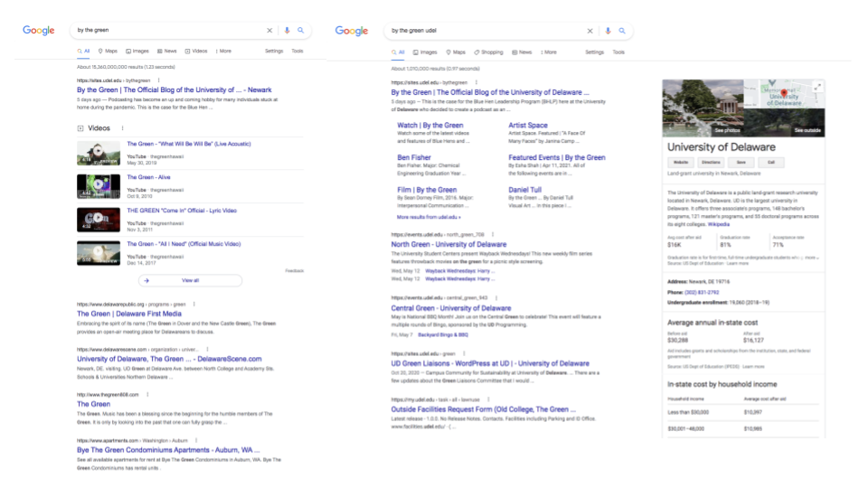Open 'University of Delaware, The Green ... DelawareScene.com' result
The width and height of the screenshot is (868, 488).
169,359
